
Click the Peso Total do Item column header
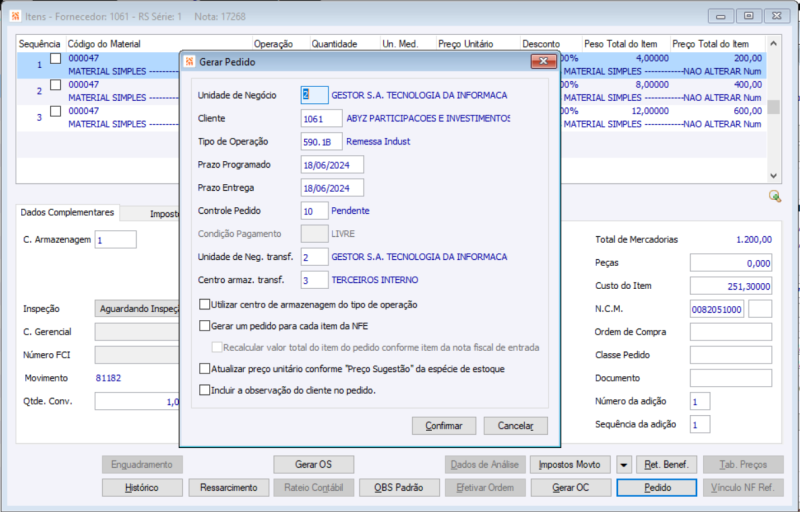626,44
